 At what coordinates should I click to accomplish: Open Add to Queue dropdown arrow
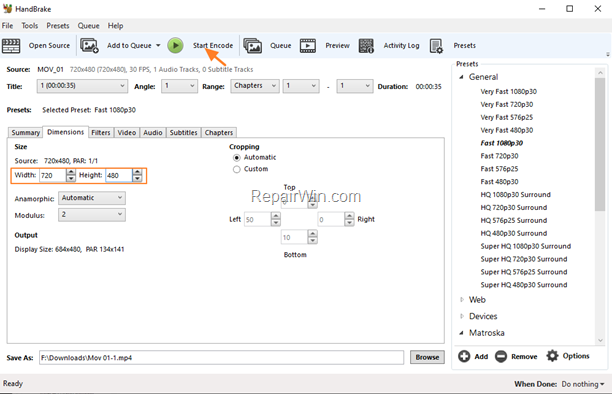point(158,46)
